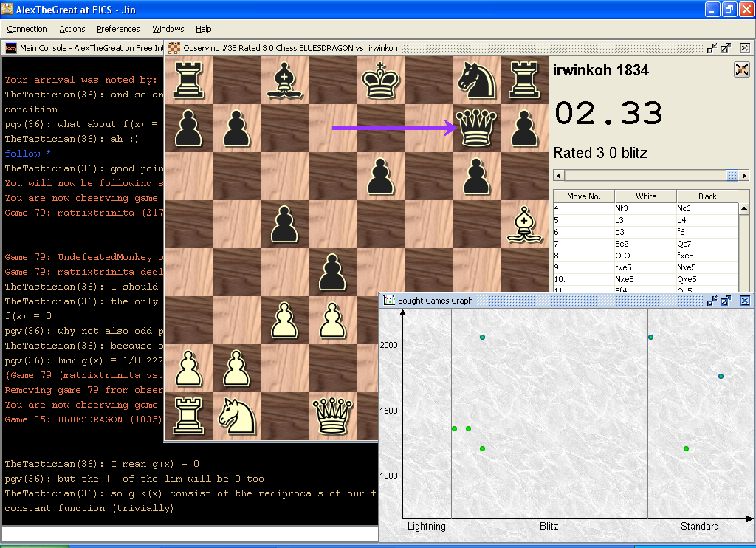Click the black queen on the board
This screenshot has height=548, width=756.
click(476, 127)
